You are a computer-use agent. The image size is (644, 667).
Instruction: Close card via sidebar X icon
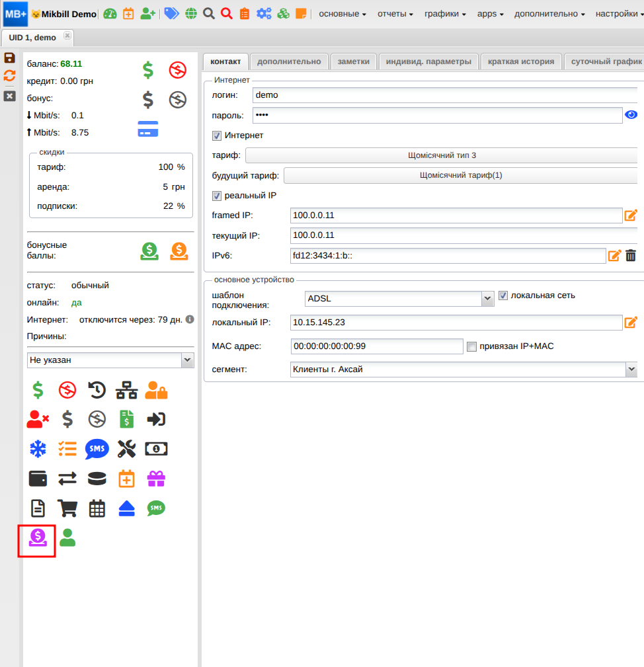9,96
